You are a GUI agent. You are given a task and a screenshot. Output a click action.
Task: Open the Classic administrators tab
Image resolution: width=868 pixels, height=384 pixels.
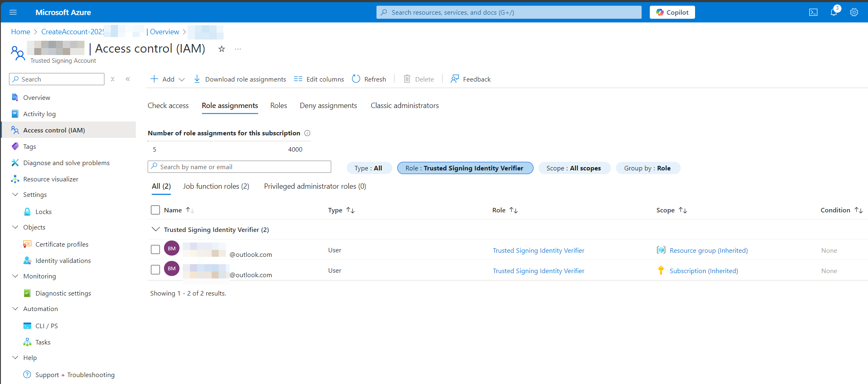coord(404,105)
